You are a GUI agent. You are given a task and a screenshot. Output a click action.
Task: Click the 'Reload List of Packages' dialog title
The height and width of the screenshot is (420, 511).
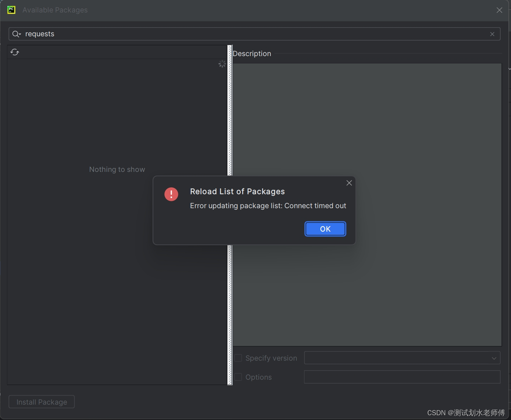pos(237,191)
